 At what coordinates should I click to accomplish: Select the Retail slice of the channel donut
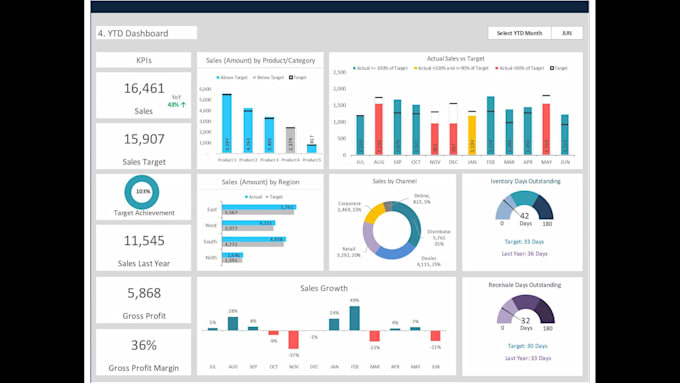(x=369, y=237)
